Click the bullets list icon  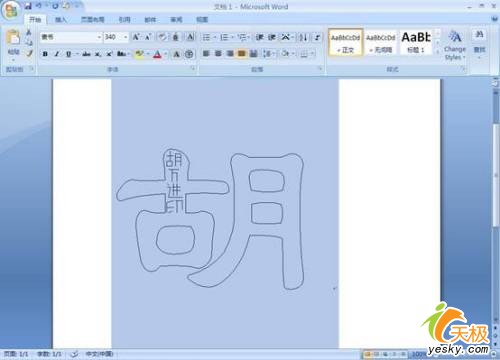point(206,37)
